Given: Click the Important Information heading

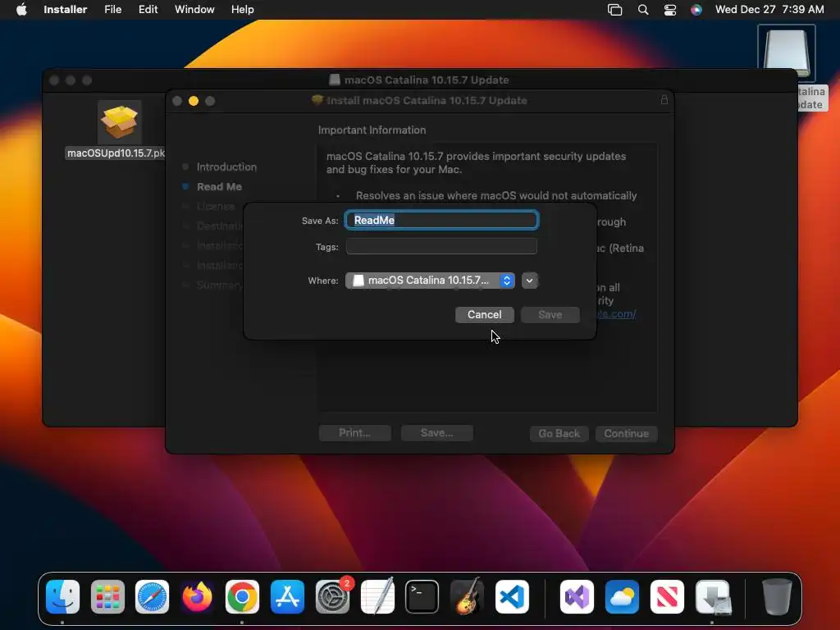Looking at the screenshot, I should [x=372, y=130].
